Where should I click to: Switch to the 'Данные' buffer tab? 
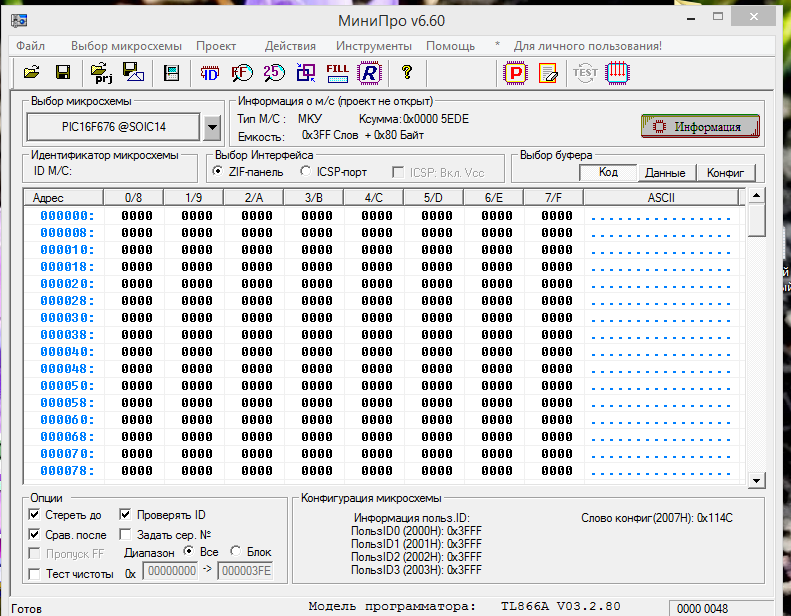point(665,172)
